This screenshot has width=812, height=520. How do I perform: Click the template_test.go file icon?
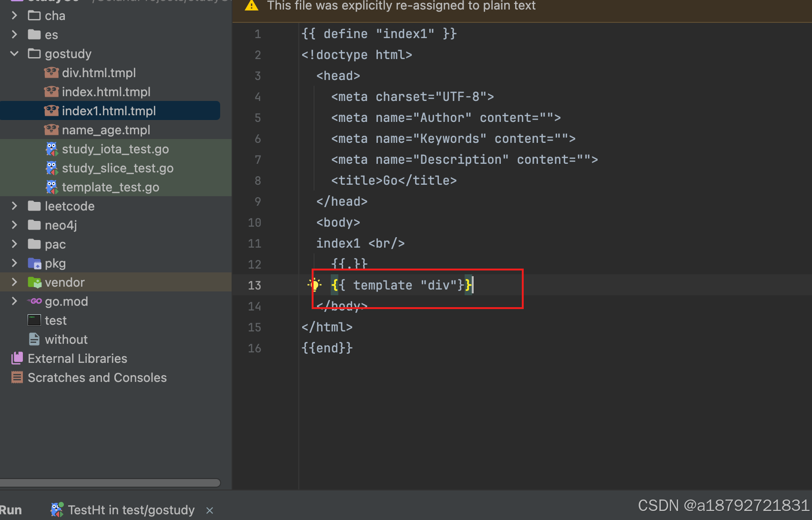51,187
